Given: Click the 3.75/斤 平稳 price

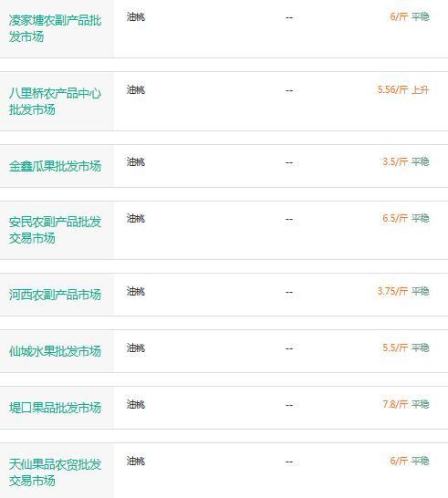Looking at the screenshot, I should pos(403,291).
